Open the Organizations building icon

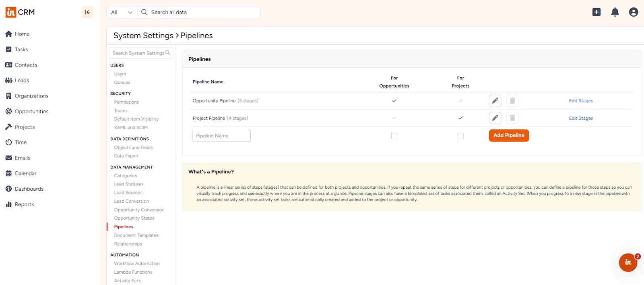8,96
